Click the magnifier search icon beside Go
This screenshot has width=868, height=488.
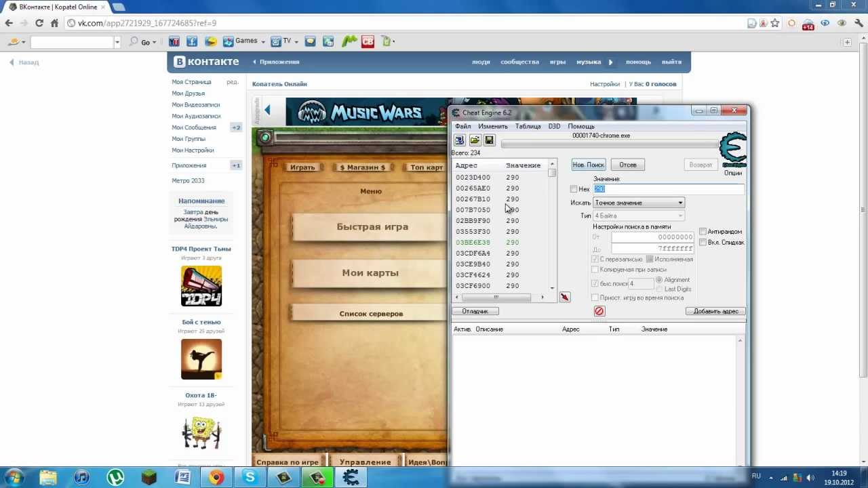(134, 41)
